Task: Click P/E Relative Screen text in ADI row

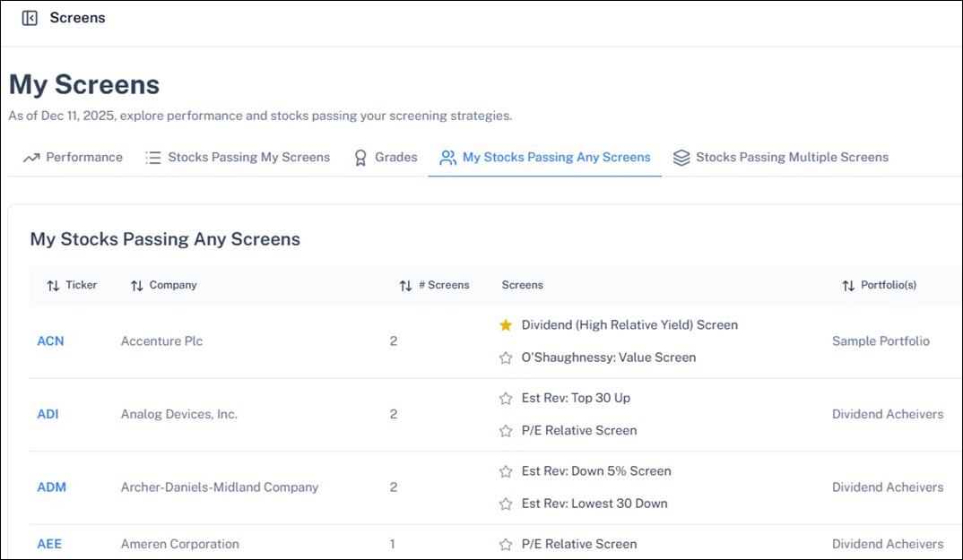Action: (x=579, y=430)
